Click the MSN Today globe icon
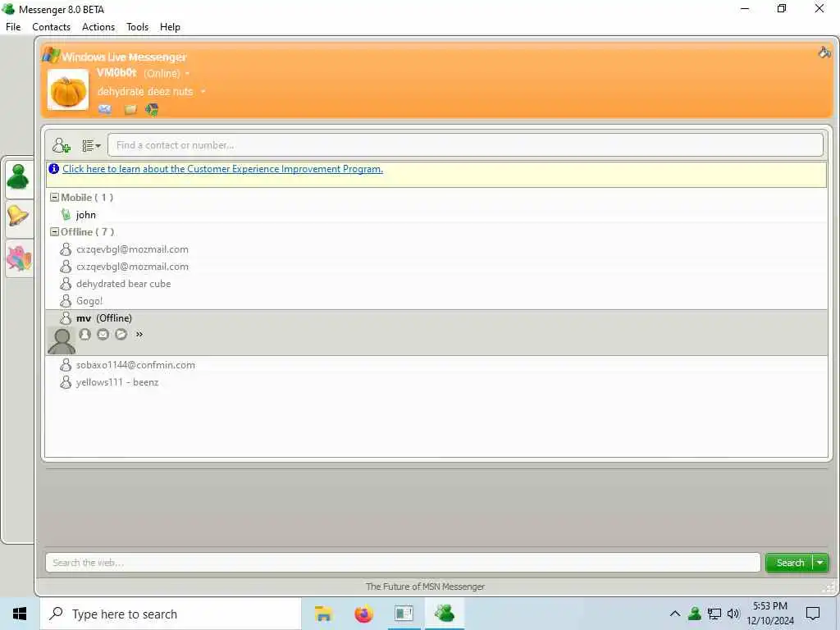Image resolution: width=840 pixels, height=630 pixels. pyautogui.click(x=152, y=110)
